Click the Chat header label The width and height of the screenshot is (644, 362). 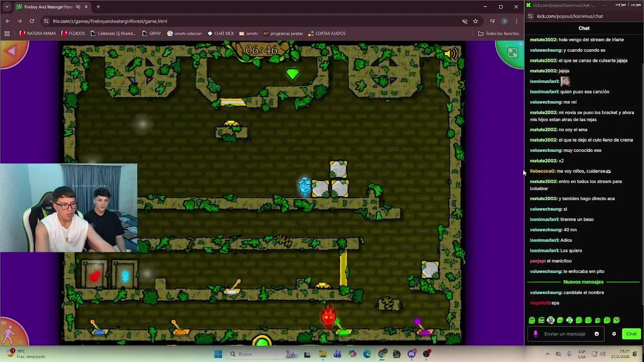[x=584, y=28]
